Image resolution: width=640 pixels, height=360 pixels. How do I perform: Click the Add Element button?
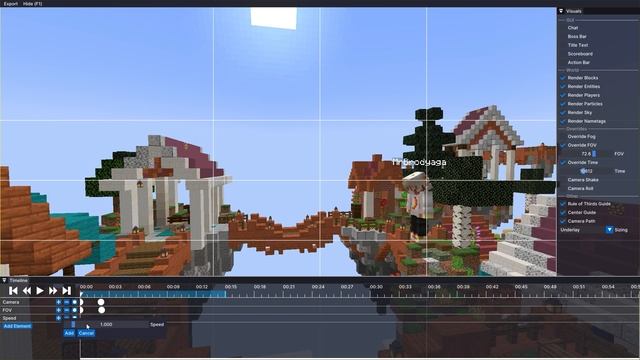coord(17,326)
